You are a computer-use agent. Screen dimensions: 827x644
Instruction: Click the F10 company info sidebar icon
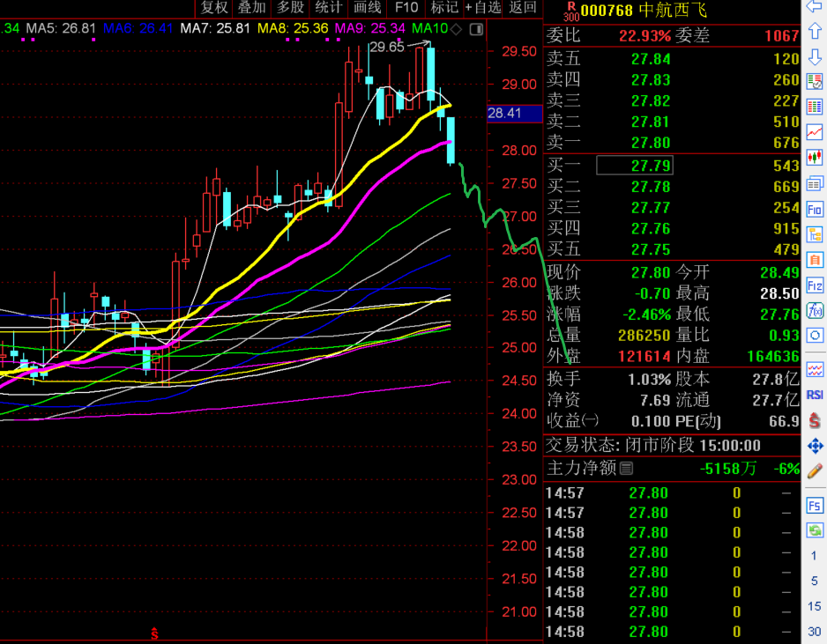point(815,210)
